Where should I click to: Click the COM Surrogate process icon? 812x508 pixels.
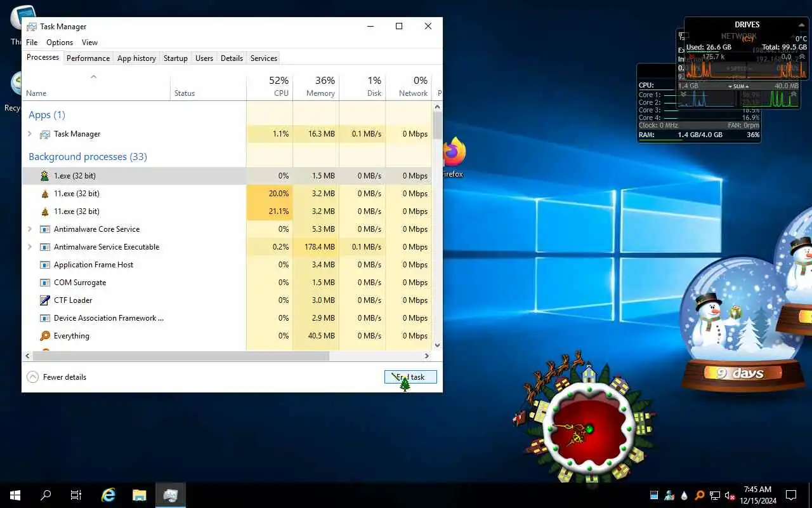pos(45,283)
